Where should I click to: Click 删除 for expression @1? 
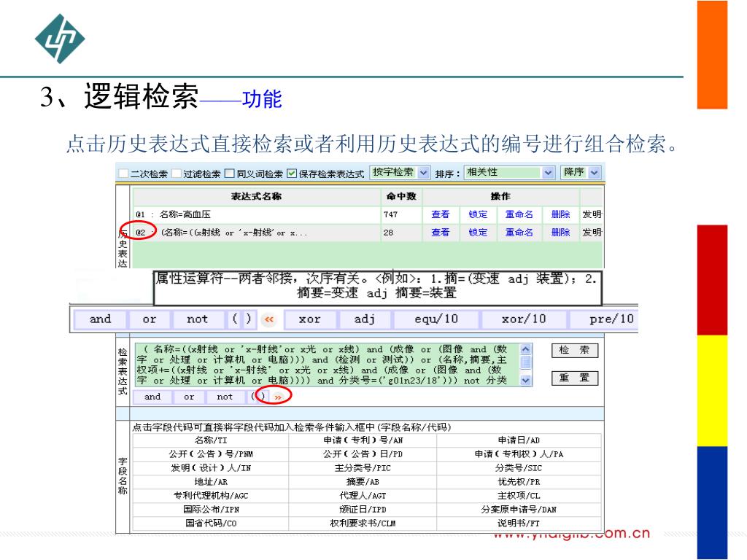[x=561, y=214]
